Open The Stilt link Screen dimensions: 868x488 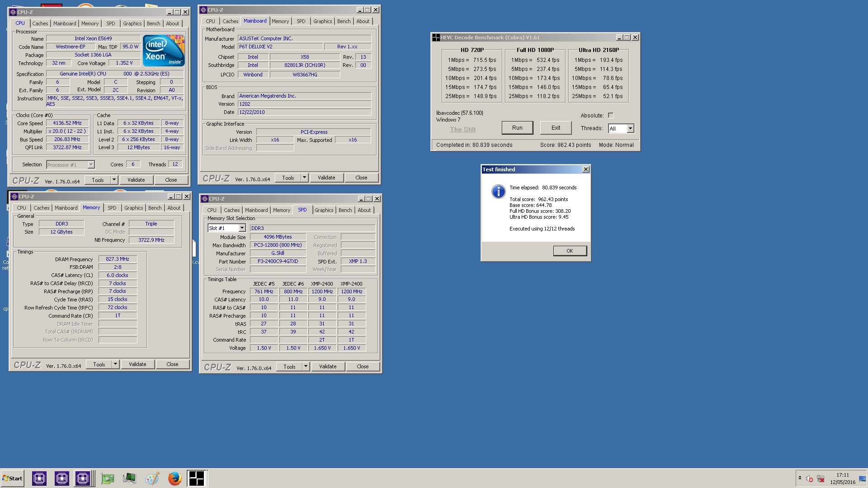point(462,129)
